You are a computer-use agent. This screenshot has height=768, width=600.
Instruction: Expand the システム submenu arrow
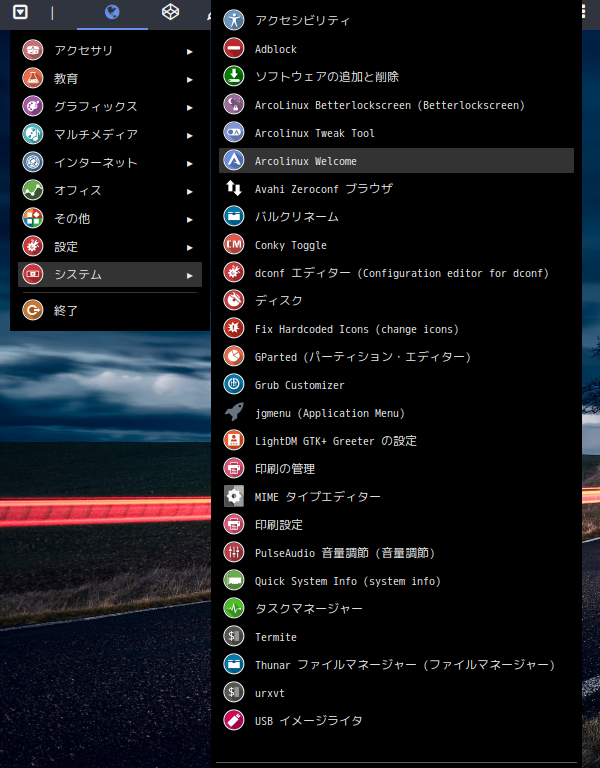pos(190,276)
